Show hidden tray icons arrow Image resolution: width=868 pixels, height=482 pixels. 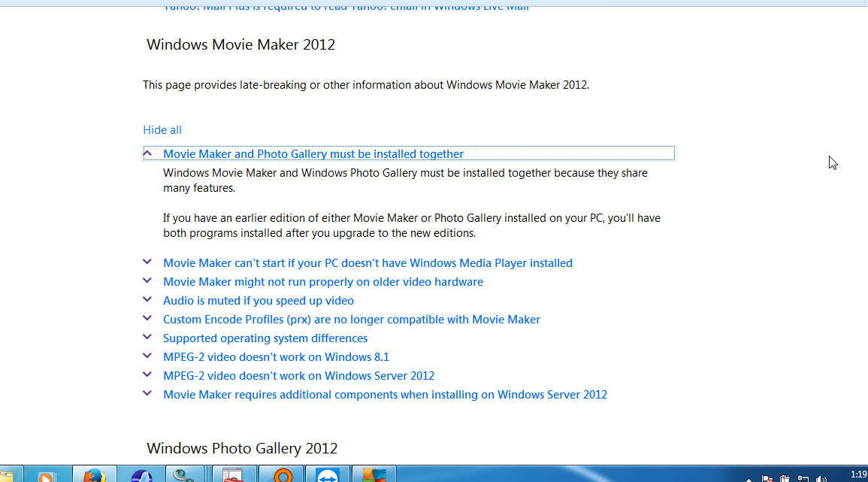(749, 480)
